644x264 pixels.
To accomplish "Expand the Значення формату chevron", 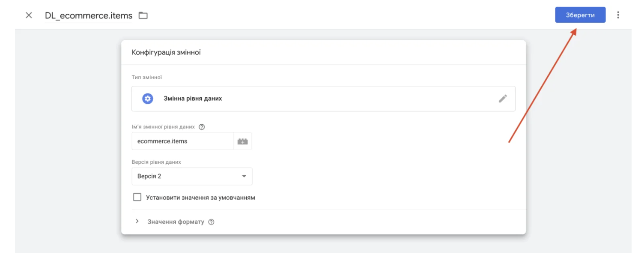I will [x=137, y=221].
